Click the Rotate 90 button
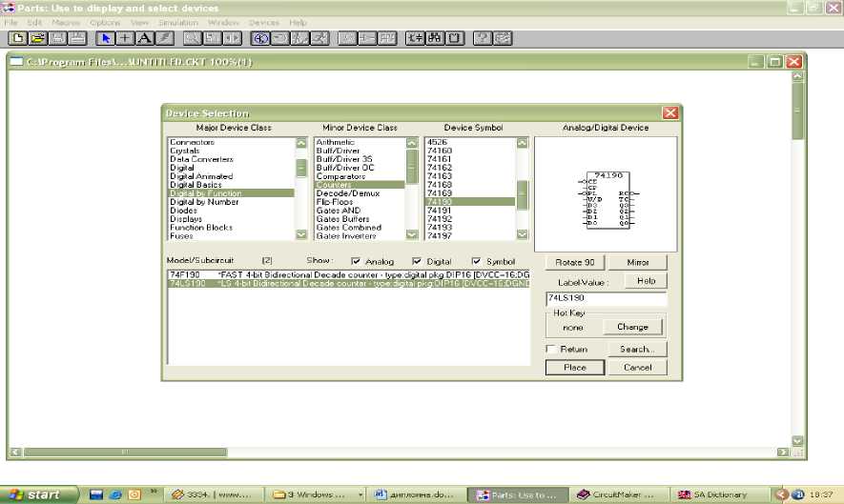The width and height of the screenshot is (844, 504). click(x=575, y=263)
